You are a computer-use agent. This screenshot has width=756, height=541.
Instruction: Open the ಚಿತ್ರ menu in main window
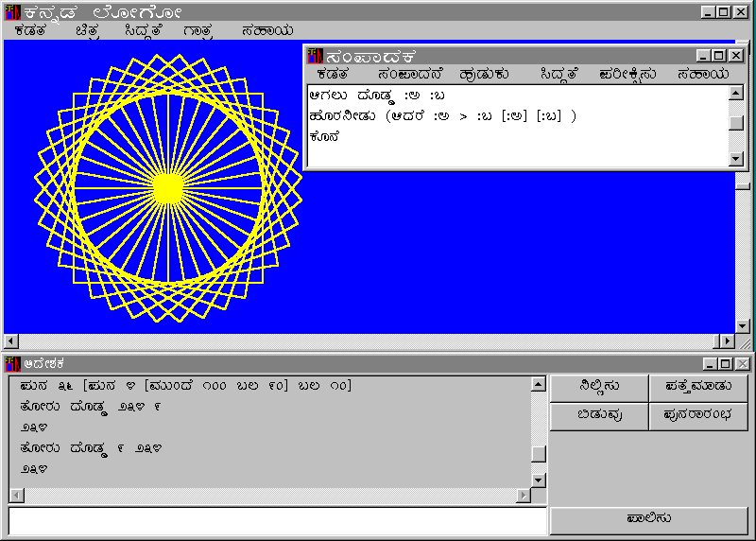coord(90,30)
